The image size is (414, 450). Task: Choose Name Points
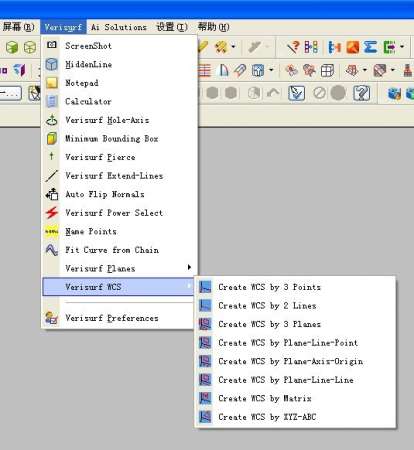point(119,231)
